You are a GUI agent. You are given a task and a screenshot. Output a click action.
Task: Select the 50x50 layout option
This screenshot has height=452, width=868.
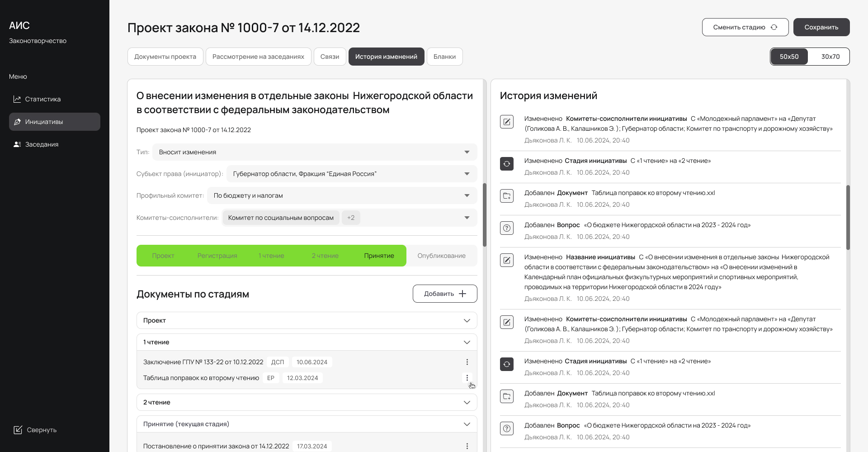click(789, 57)
